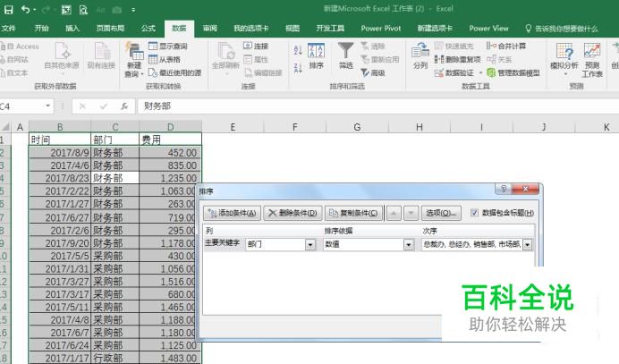Click column E header
The height and width of the screenshot is (364, 619).
tap(233, 127)
